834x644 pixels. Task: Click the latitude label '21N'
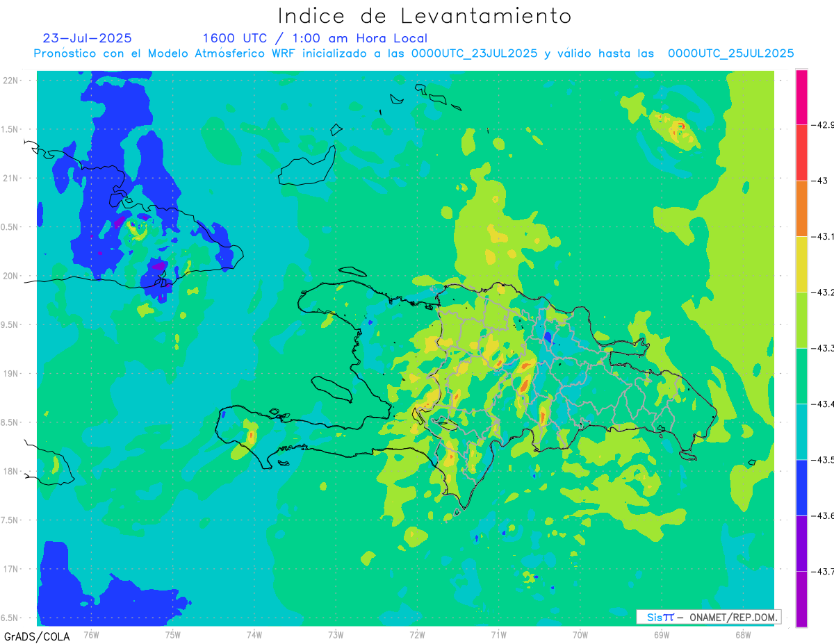(10, 179)
